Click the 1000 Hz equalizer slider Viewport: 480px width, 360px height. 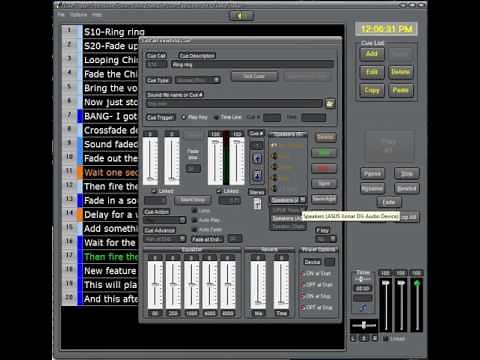tap(192, 285)
